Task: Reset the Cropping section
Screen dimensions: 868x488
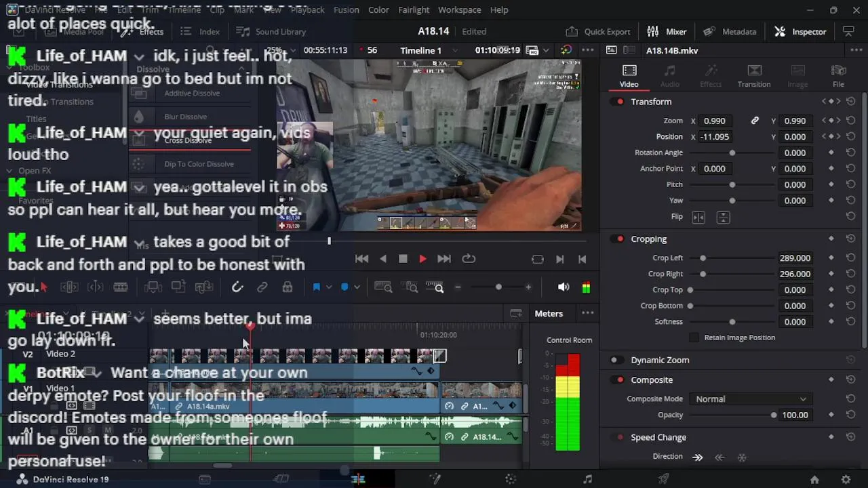Action: click(x=850, y=239)
